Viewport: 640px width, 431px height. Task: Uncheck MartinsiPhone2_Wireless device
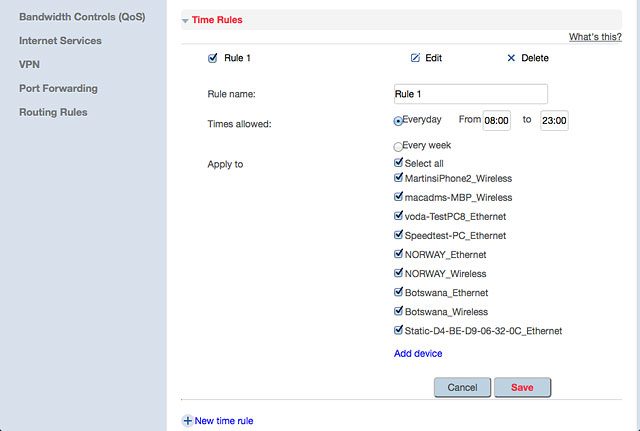tap(398, 178)
